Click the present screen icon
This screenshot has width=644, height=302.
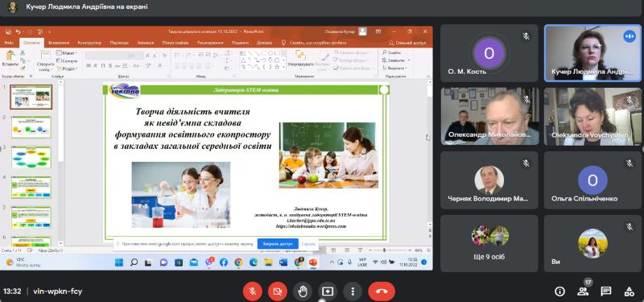coord(328,292)
